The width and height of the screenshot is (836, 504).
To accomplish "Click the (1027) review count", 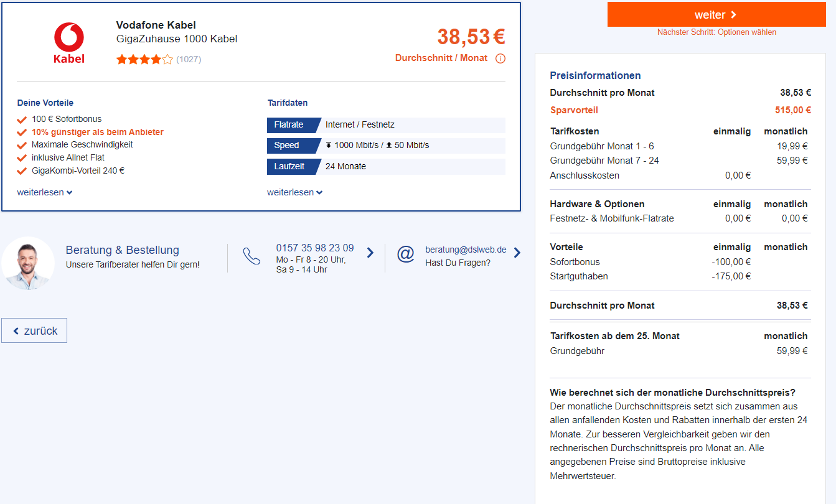I will click(189, 60).
